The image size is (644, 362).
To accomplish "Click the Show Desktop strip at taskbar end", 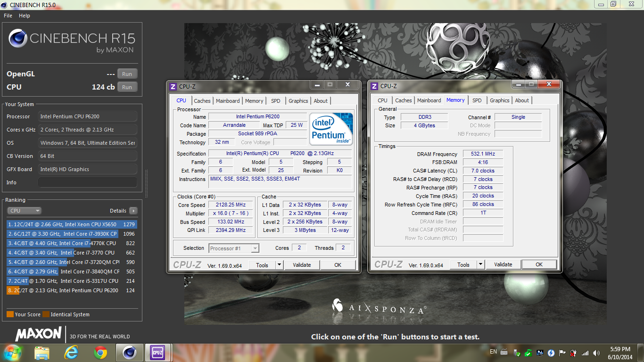I will coord(641,353).
